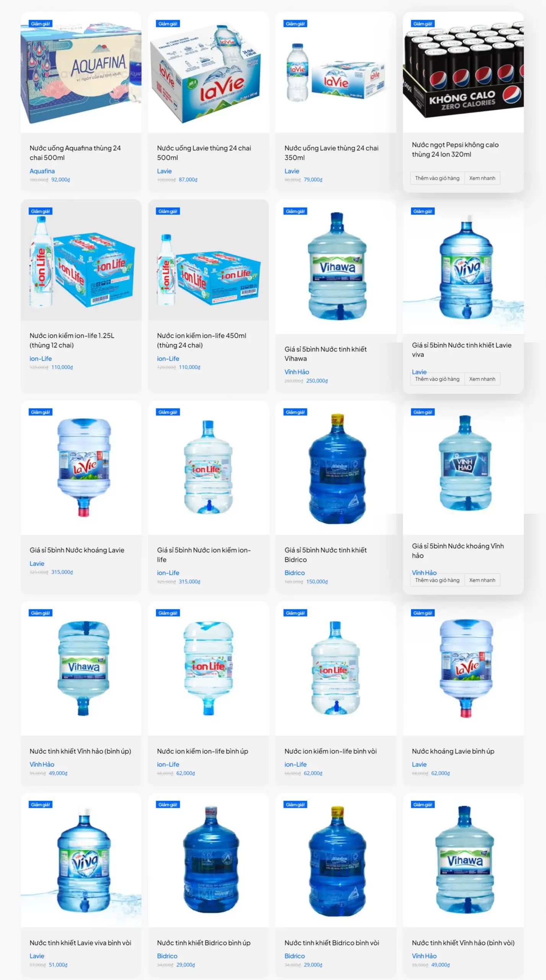The image size is (546, 980).
Task: Click the ion-Life brand link under 1.25L product
Action: tap(41, 359)
